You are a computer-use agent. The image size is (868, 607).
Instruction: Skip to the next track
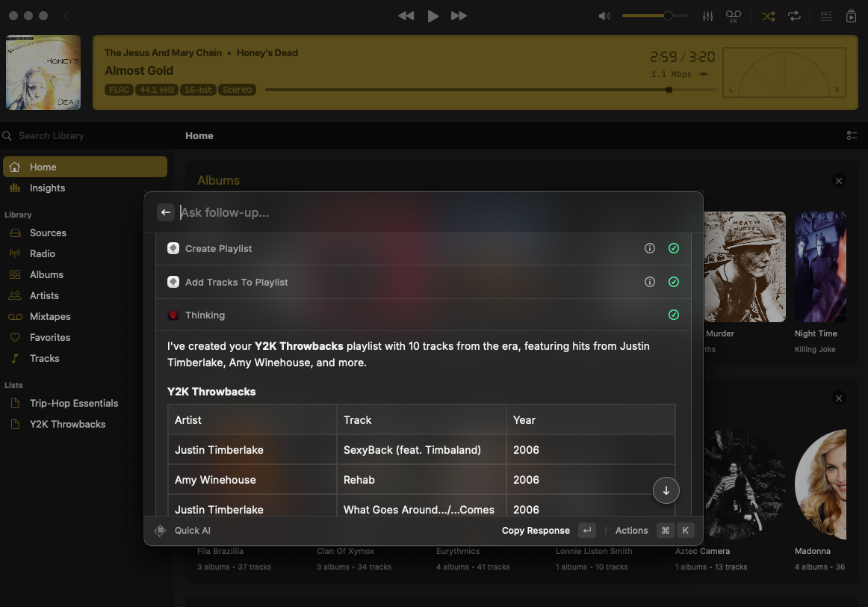[459, 16]
